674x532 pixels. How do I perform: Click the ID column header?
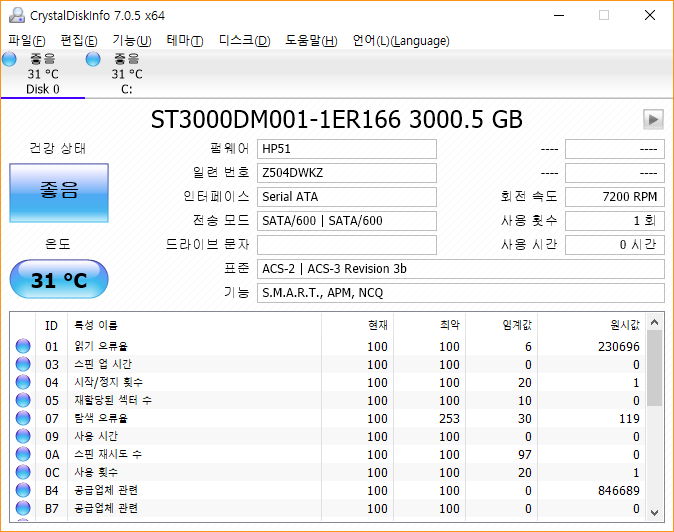52,325
